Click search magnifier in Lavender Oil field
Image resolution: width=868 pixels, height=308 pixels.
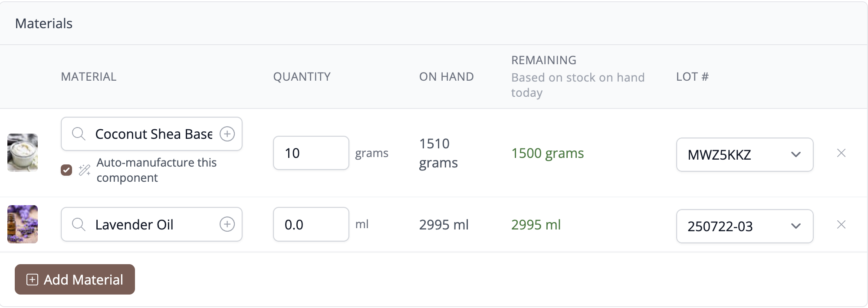pos(79,224)
